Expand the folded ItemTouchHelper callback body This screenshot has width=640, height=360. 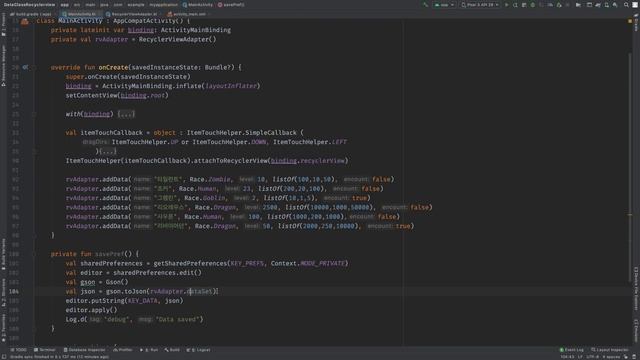point(108,151)
